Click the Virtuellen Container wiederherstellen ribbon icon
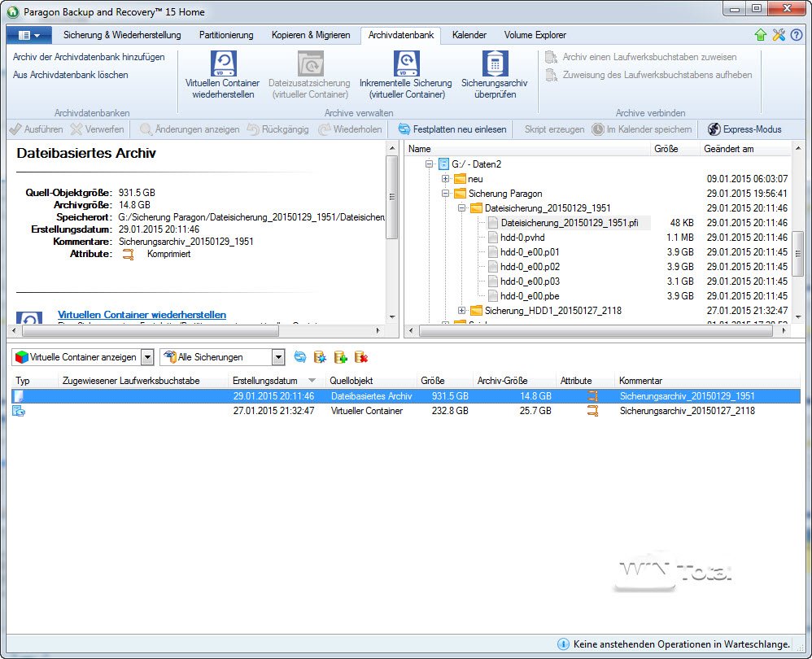Screen dimensions: 812x659 click(223, 63)
